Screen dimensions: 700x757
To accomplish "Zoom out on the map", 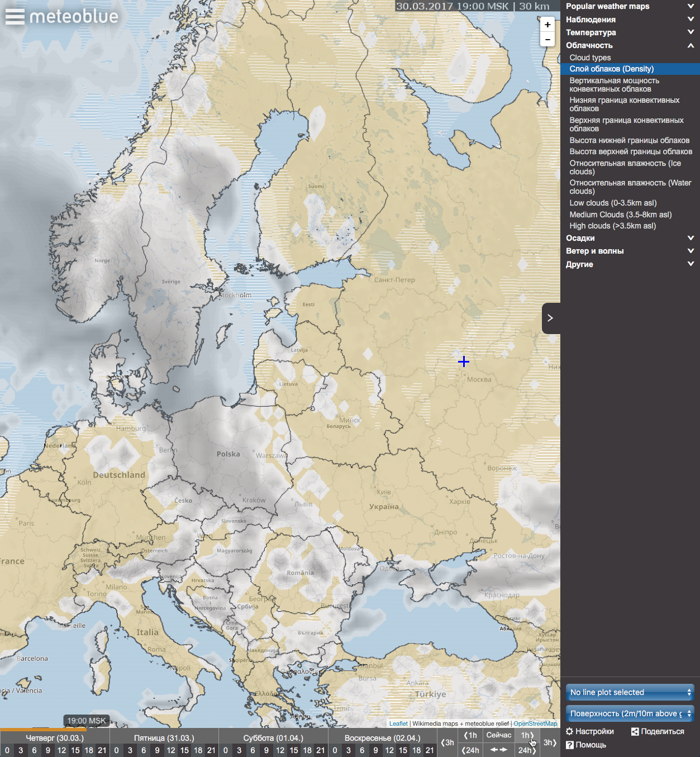I will click(547, 39).
